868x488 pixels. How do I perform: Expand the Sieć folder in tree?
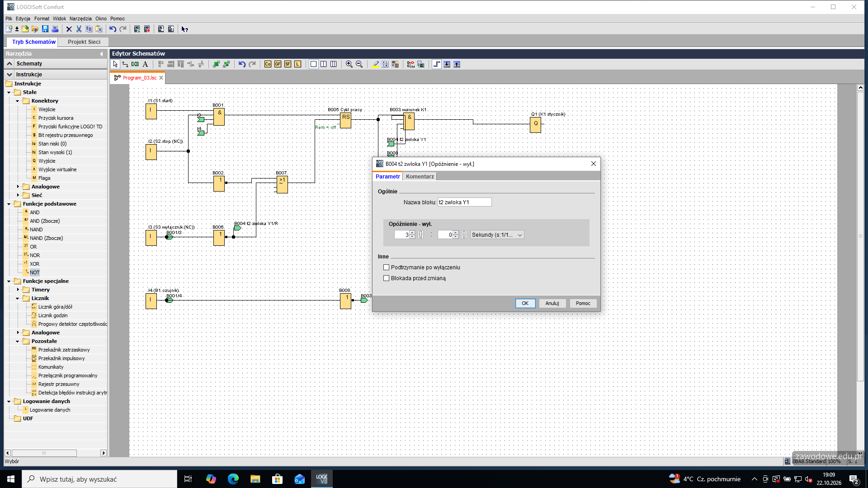(18, 195)
